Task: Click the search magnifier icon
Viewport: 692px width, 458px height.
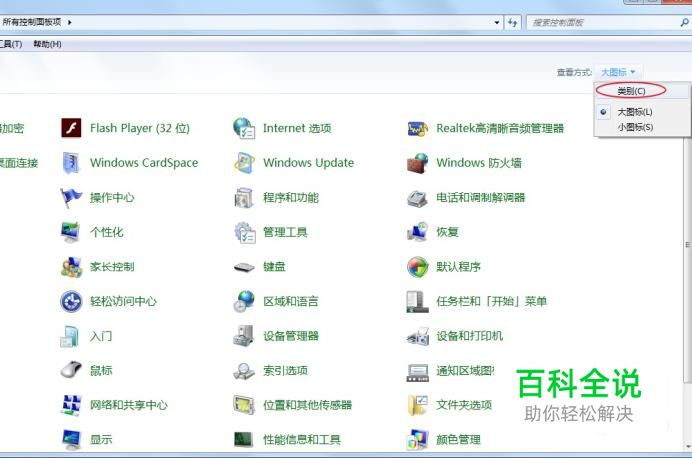Action: [684, 23]
